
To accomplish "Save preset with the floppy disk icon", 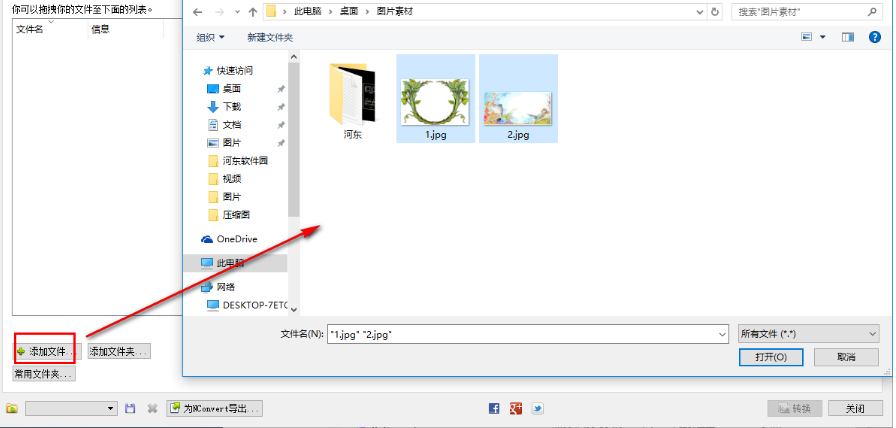I will (x=130, y=409).
